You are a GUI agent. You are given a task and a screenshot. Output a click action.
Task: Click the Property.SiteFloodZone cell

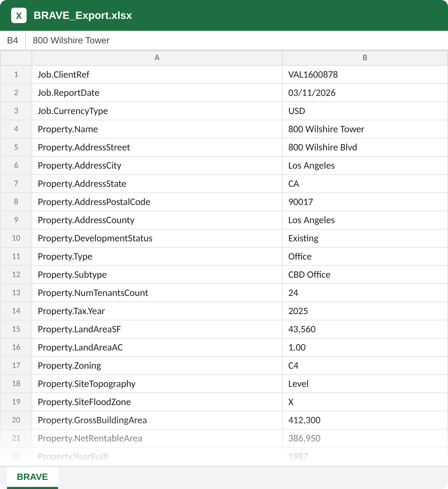157,402
